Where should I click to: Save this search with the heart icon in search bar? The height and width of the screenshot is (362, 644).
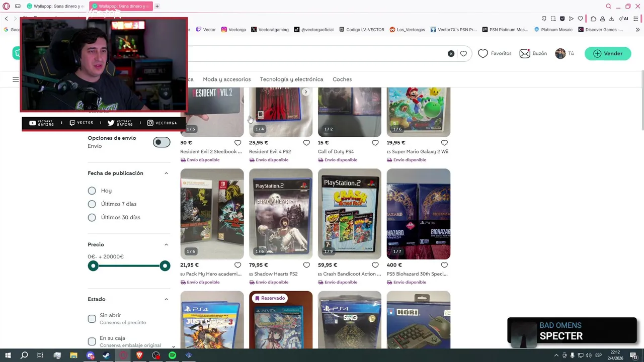(463, 53)
